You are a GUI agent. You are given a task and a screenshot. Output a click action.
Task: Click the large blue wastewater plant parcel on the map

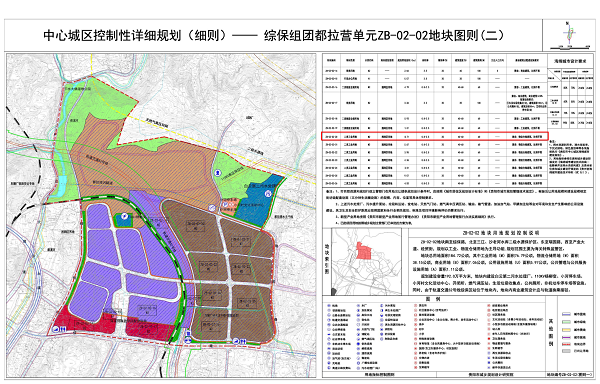pos(259,203)
